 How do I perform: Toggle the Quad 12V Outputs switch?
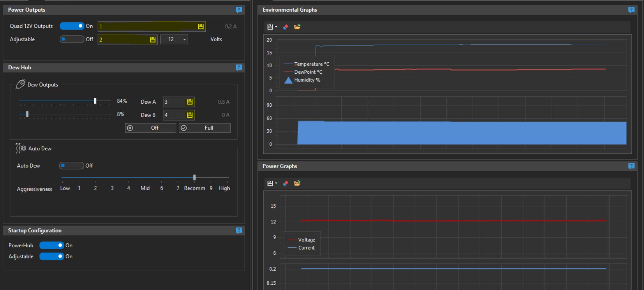click(72, 26)
